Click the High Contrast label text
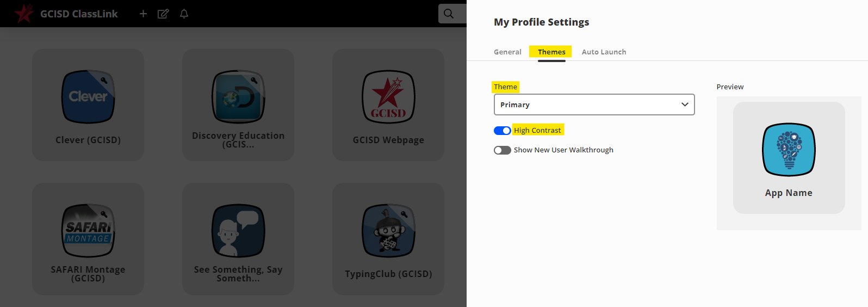Screen dimensions: 868x307 537,131
